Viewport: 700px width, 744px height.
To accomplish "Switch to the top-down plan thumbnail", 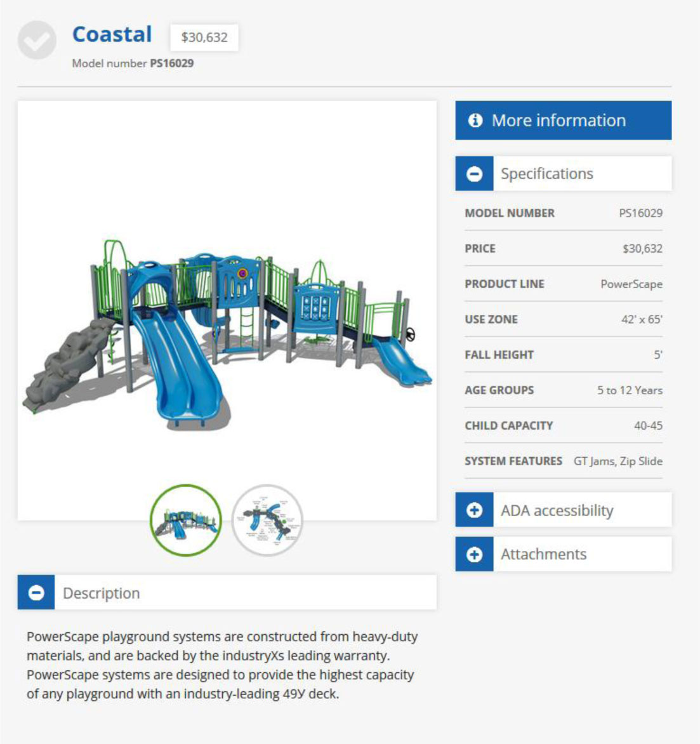I will (267, 521).
